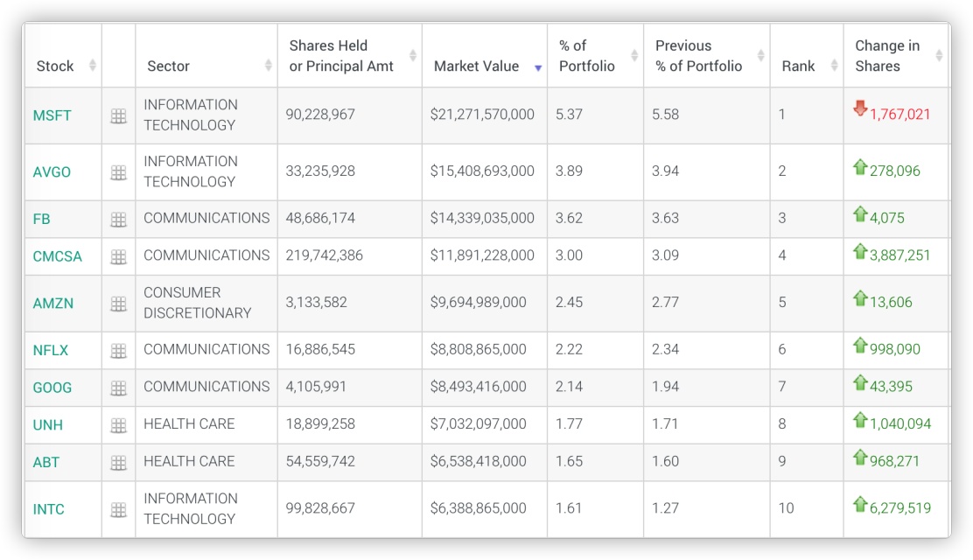
Task: Click the grid icon in INTC row
Action: [x=118, y=509]
